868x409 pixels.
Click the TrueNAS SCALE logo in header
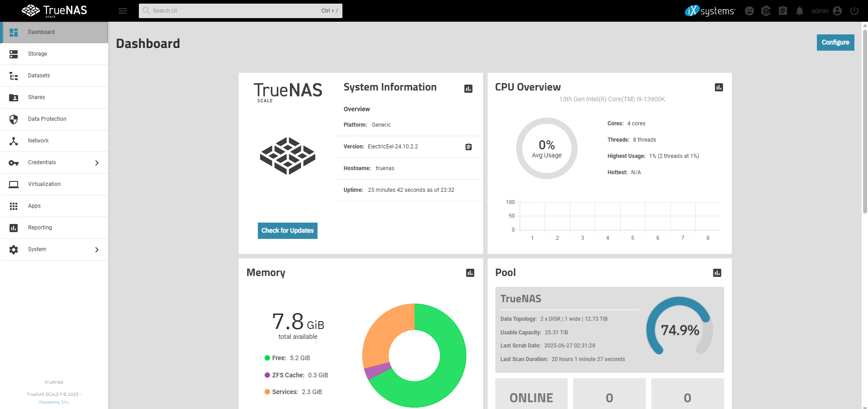click(x=54, y=11)
